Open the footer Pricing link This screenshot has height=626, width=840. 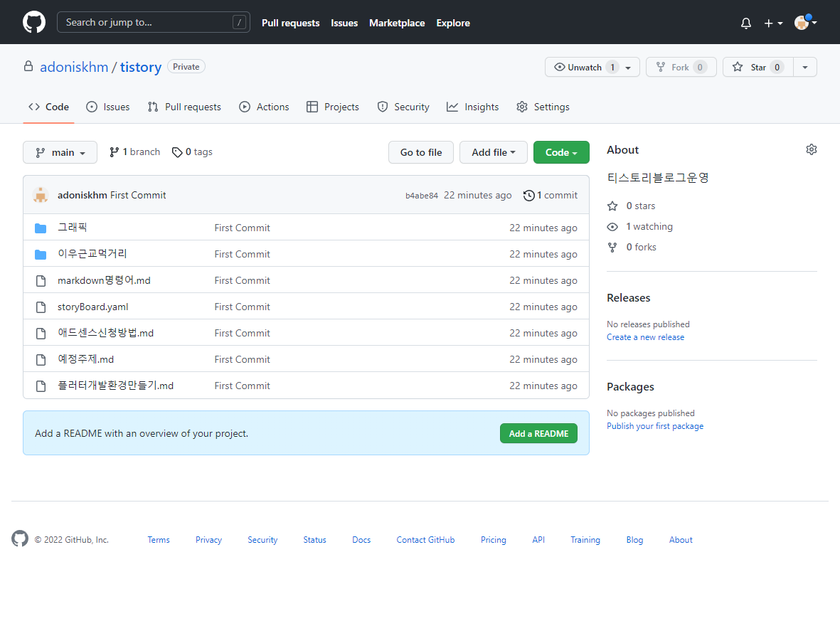click(x=494, y=540)
